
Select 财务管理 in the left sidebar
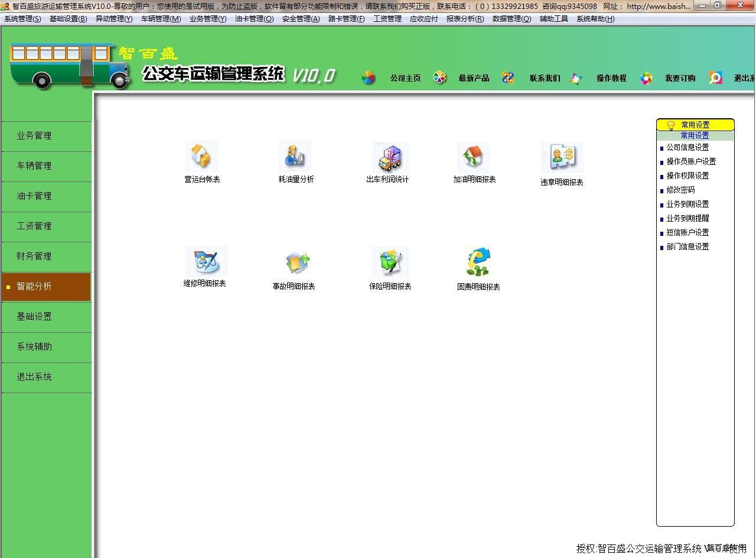point(46,257)
